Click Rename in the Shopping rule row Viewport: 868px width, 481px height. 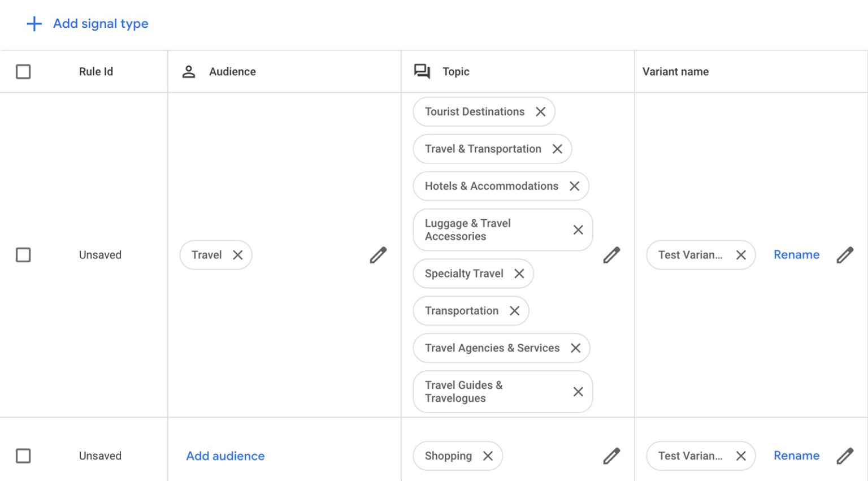[796, 456]
